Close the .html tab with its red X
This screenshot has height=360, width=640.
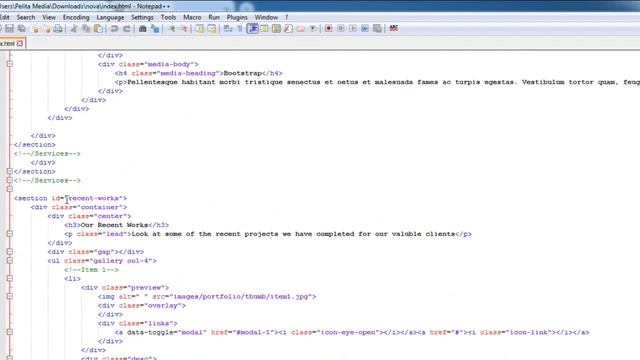[20, 43]
